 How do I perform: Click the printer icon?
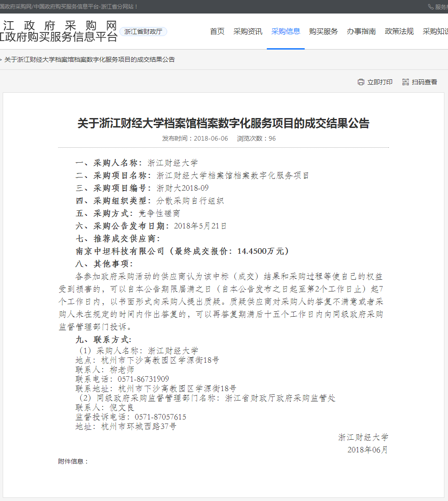click(361, 82)
